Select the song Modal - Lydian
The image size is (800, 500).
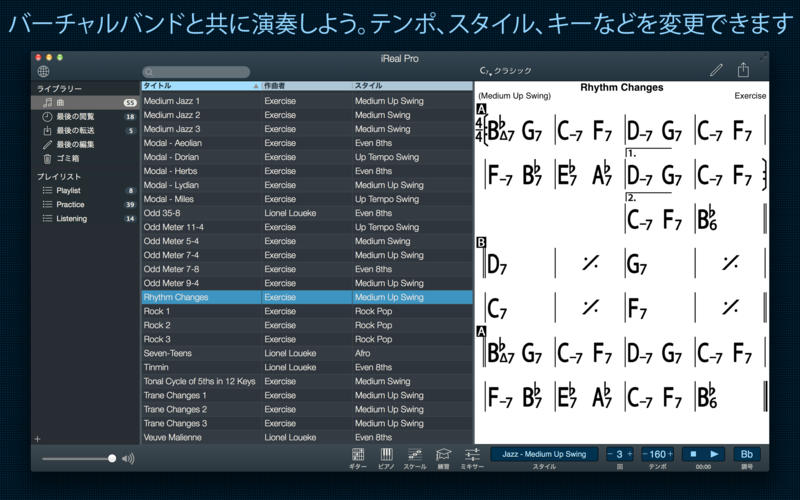[x=307, y=185]
